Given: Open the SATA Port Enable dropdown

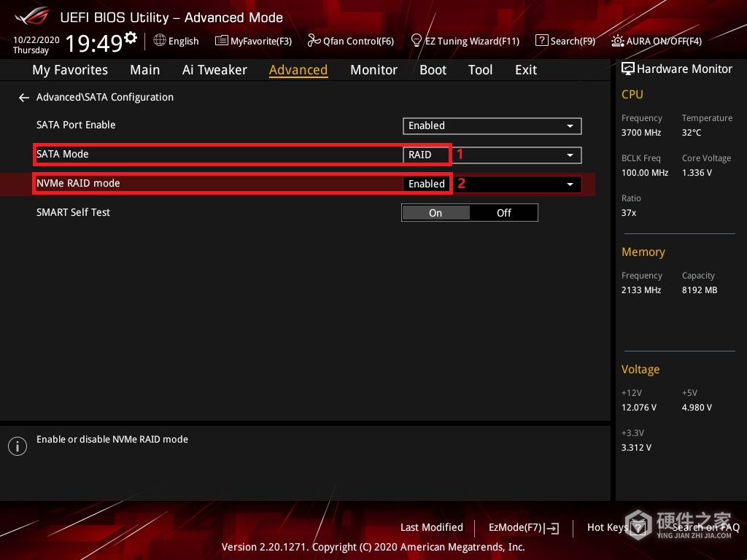Looking at the screenshot, I should pyautogui.click(x=492, y=125).
